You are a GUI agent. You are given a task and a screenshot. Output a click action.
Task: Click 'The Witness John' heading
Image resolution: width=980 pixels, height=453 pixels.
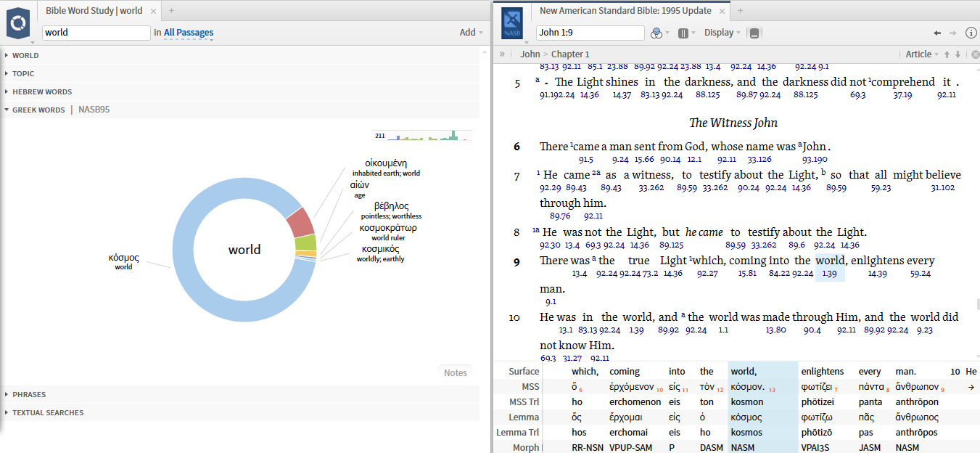(733, 123)
